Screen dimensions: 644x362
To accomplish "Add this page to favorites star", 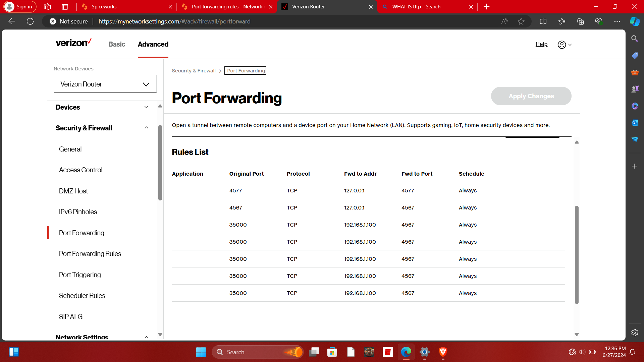I will coord(521,21).
